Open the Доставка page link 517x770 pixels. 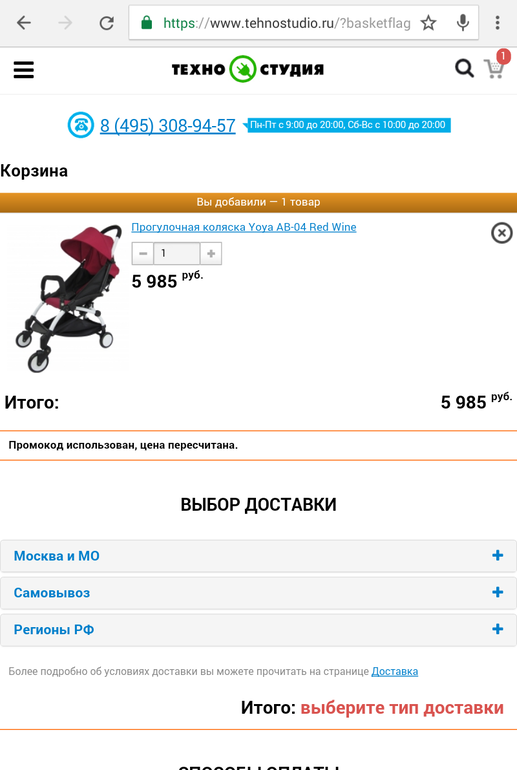(395, 671)
